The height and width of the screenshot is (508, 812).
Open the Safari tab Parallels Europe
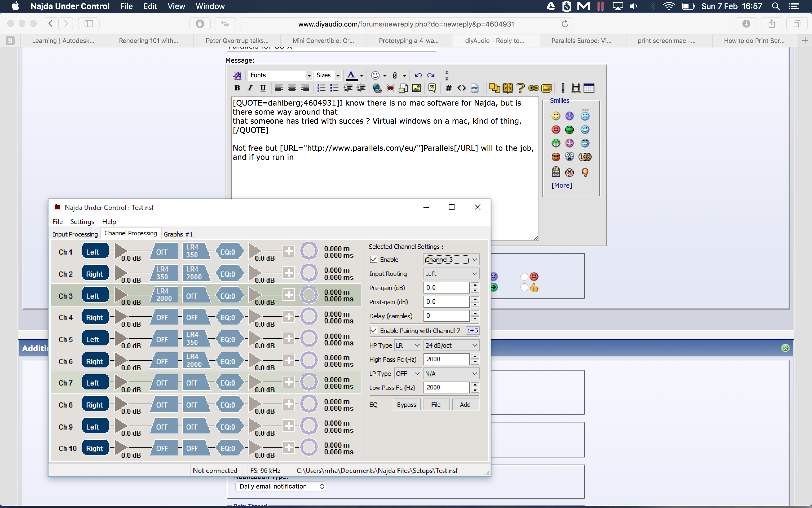click(581, 41)
